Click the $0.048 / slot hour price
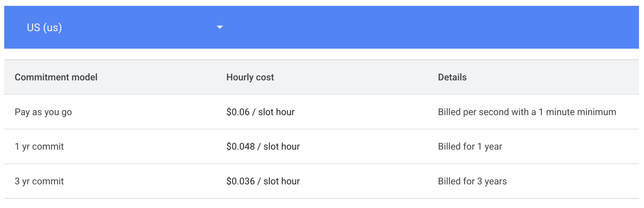 tap(263, 146)
